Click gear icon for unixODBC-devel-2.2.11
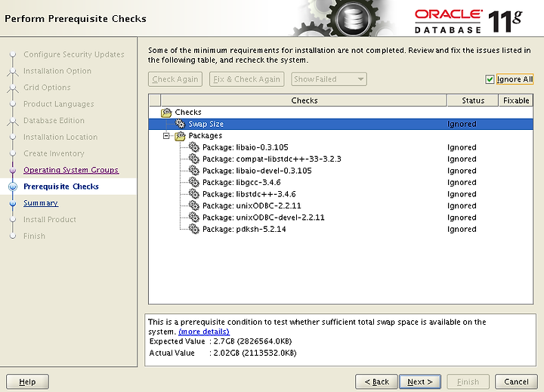 coord(194,218)
